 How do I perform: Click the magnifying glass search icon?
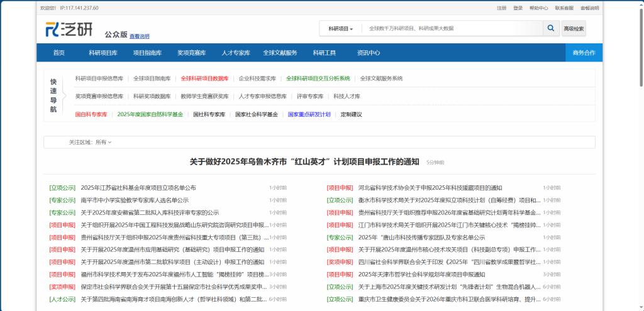[x=550, y=28]
